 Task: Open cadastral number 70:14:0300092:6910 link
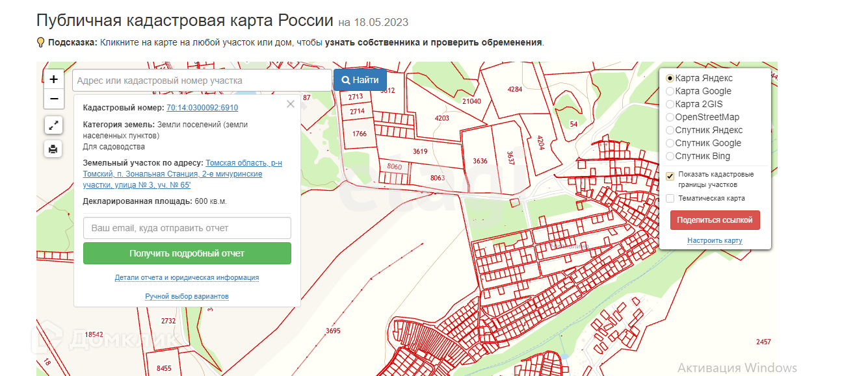click(202, 108)
